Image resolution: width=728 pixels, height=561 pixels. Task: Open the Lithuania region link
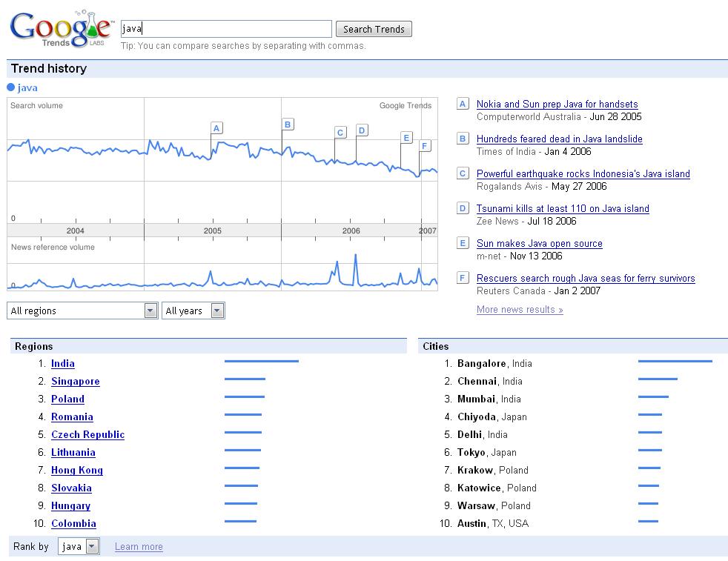(73, 452)
